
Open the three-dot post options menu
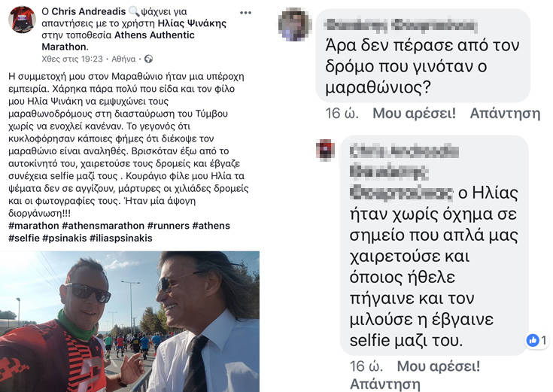point(245,13)
